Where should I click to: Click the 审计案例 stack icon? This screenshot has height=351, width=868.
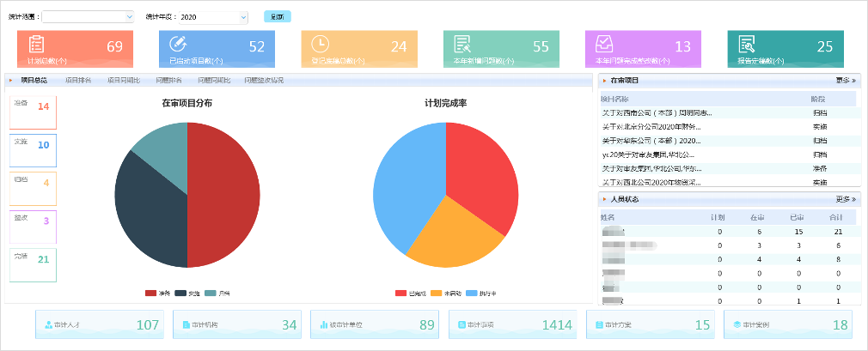[x=737, y=325]
